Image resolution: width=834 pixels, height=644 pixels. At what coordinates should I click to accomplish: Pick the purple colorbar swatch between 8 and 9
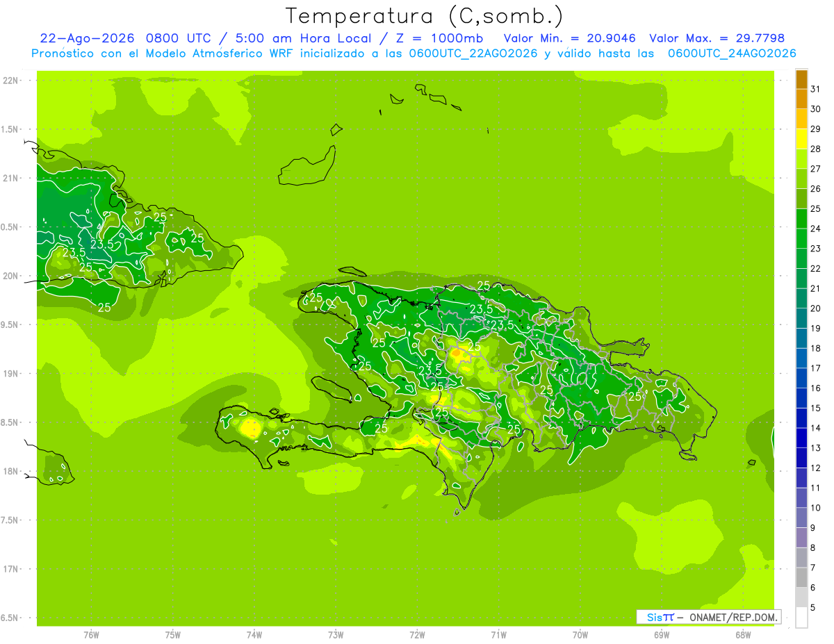click(x=801, y=538)
